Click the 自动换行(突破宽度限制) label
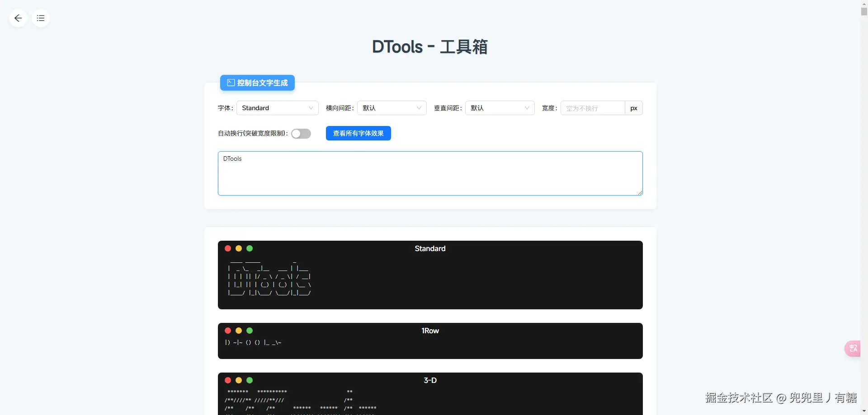The width and height of the screenshot is (868, 415). (253, 133)
